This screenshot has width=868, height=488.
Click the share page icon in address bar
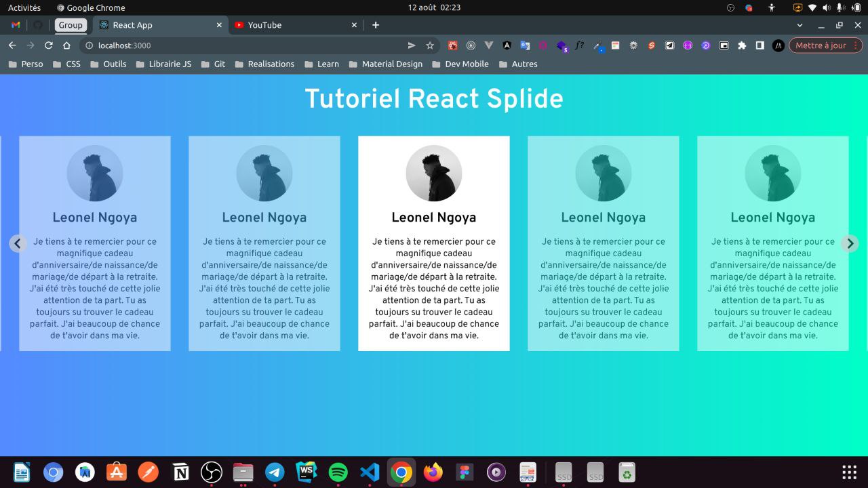[412, 45]
